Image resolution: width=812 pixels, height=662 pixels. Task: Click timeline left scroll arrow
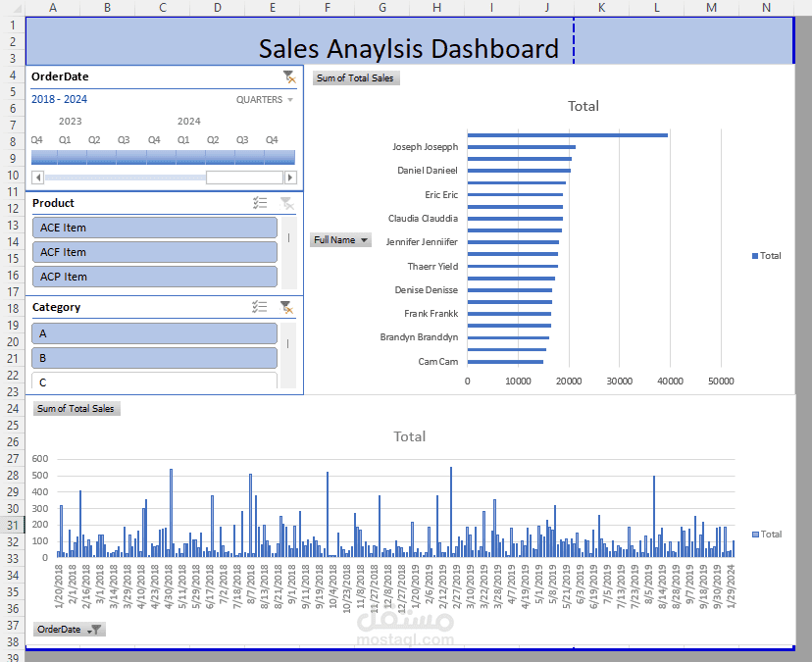(x=37, y=178)
